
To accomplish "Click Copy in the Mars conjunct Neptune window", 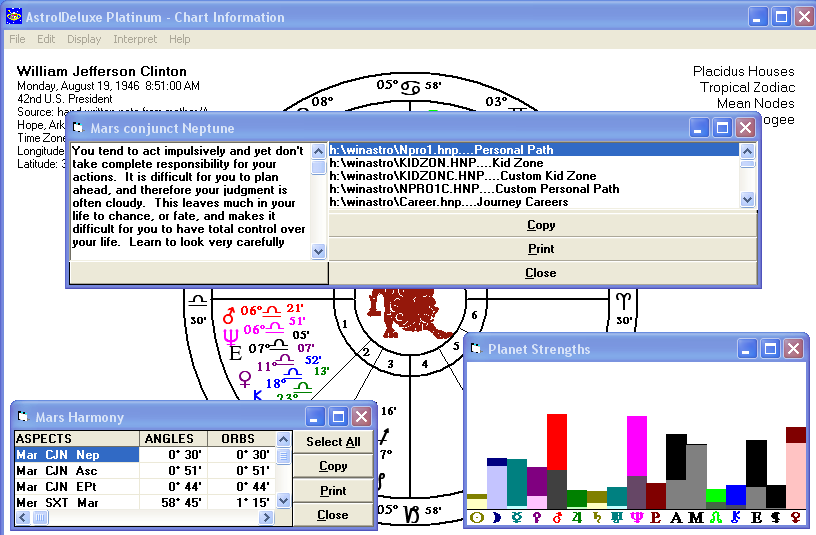I will (x=542, y=225).
